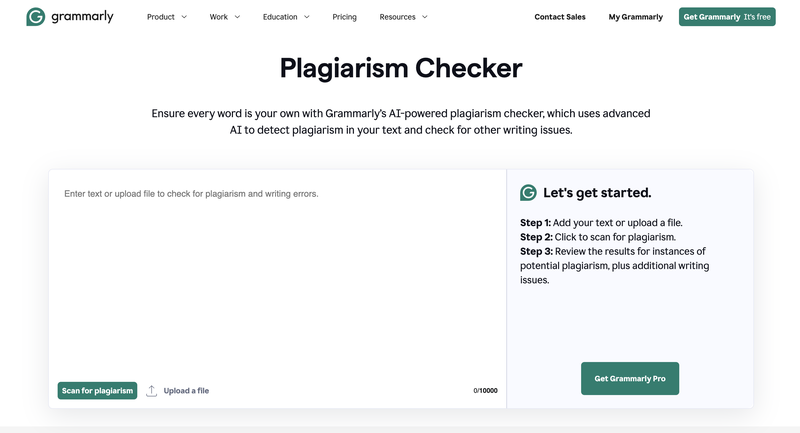Click the Let's get started heading
This screenshot has height=433, width=800.
[x=597, y=193]
